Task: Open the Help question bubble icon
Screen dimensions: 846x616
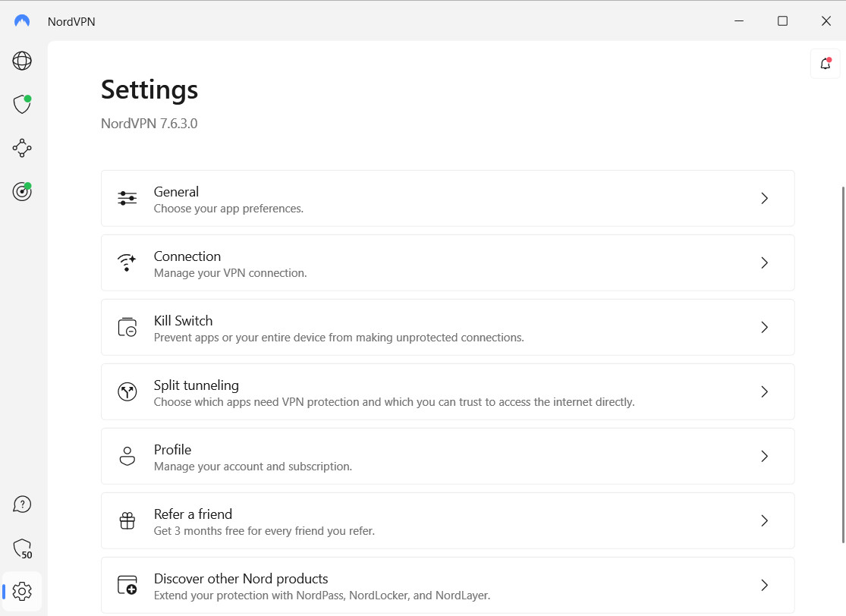Action: tap(22, 504)
